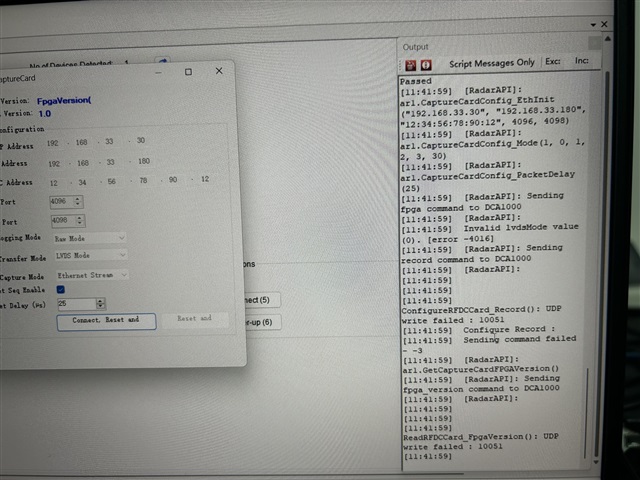Click the greyed Reset and button
This screenshot has height=480, width=640.
pos(194,319)
